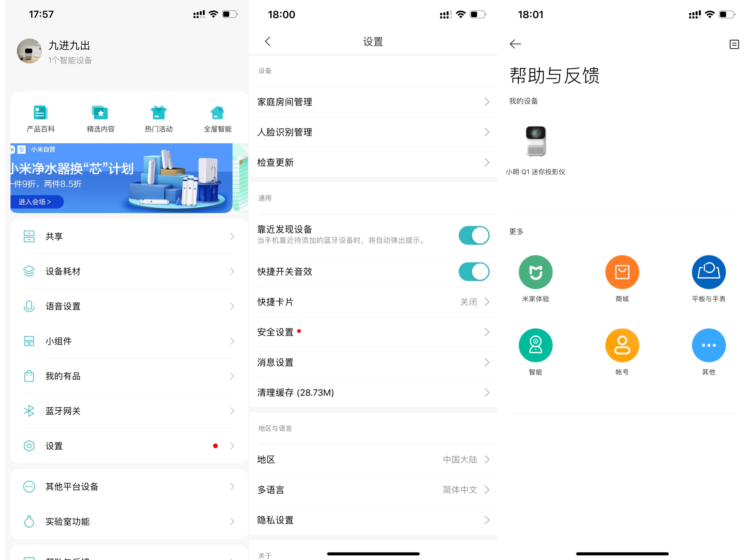This screenshot has height=560, width=747.
Task: Open 商城 orange help category
Action: [x=622, y=272]
